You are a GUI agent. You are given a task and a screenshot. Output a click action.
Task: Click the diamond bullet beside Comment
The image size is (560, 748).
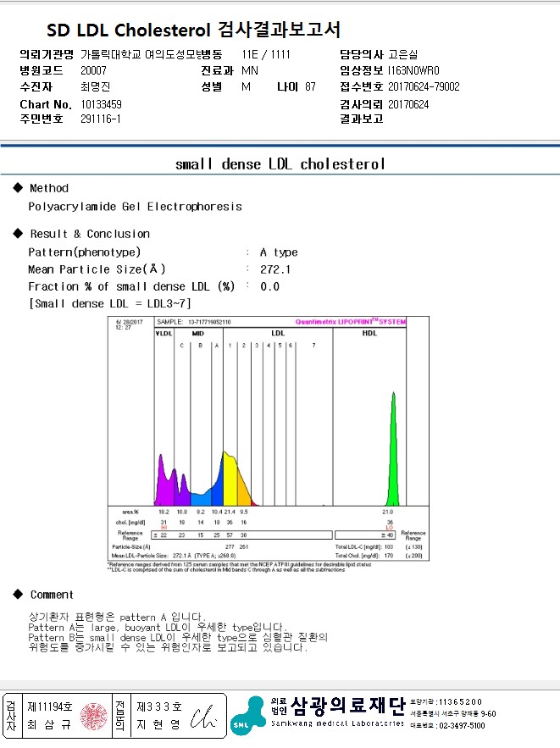click(18, 594)
